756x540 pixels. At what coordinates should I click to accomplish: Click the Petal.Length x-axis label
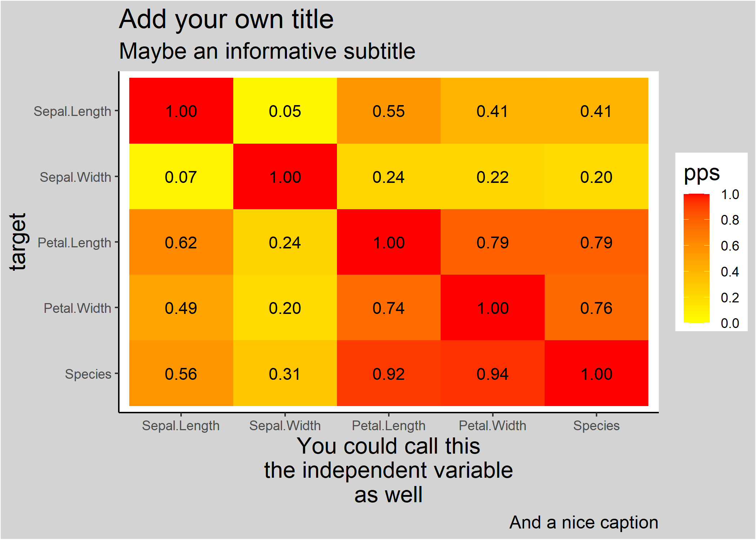coord(389,426)
